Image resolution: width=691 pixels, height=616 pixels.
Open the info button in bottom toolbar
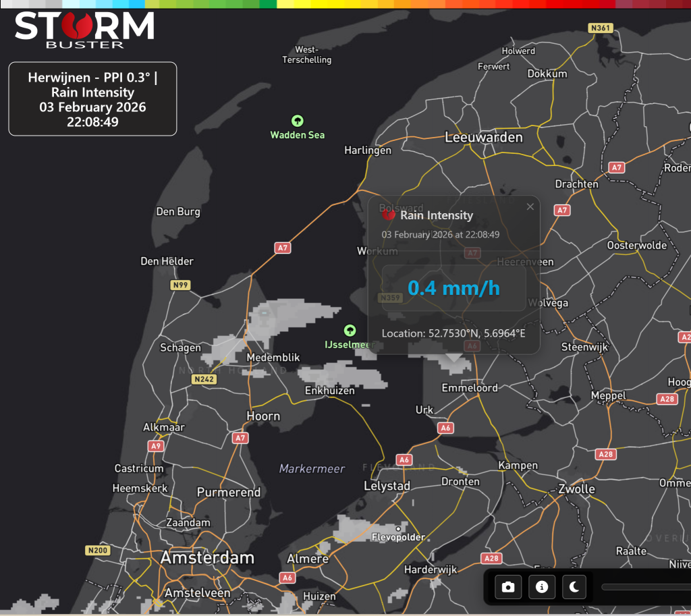tap(542, 587)
